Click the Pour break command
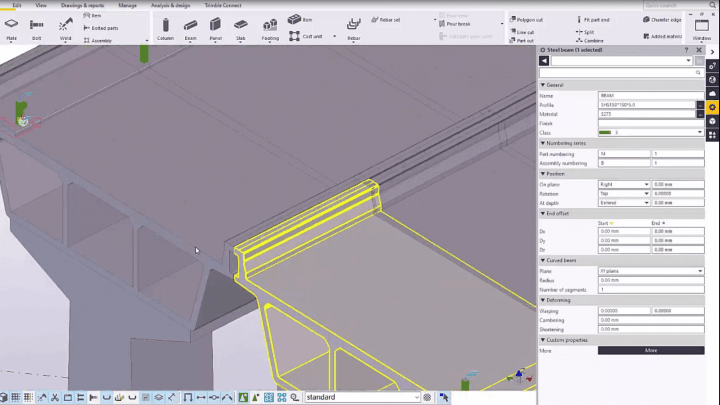The image size is (720, 405). click(x=455, y=24)
